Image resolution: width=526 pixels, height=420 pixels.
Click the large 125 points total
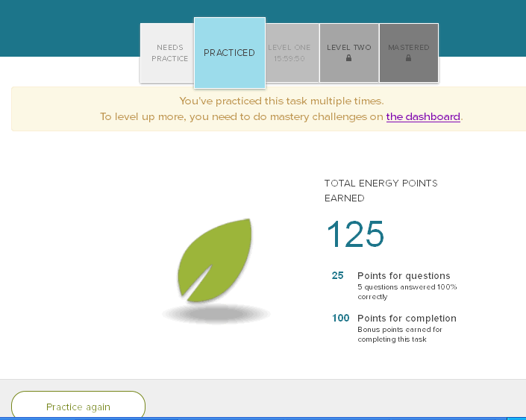355,234
